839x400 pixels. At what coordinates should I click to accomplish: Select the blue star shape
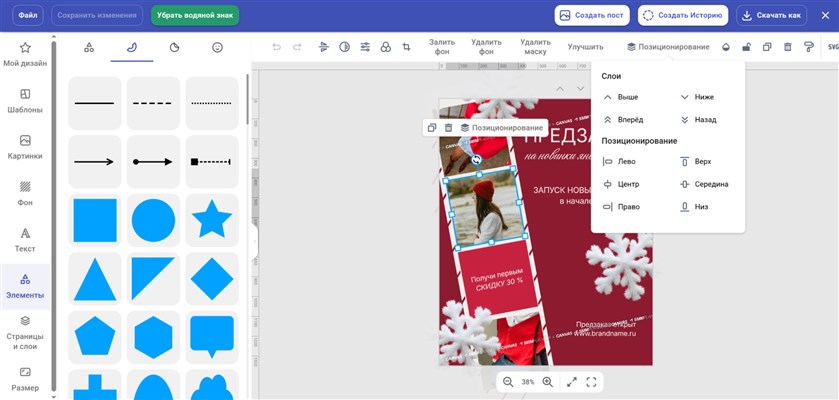(x=212, y=220)
